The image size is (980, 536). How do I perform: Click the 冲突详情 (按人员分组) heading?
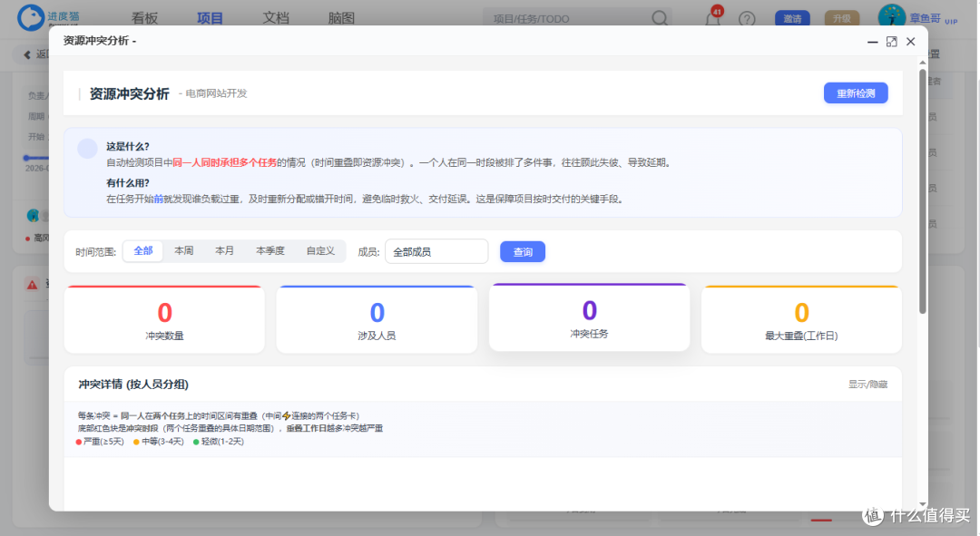coord(133,385)
